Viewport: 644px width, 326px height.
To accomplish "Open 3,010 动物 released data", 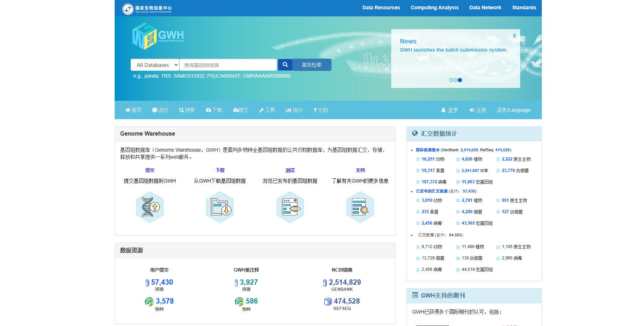I will pos(432,200).
